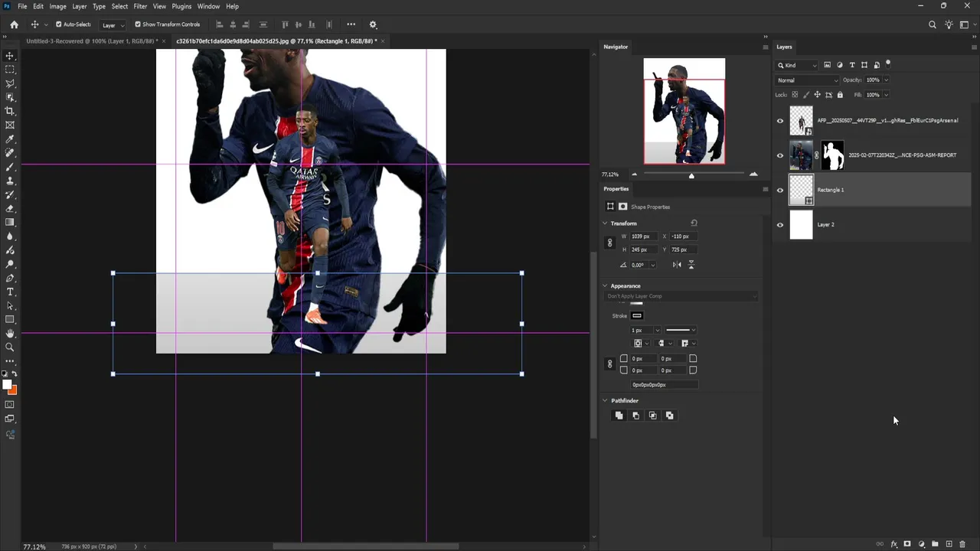Select the Pen tool
Screen dimensions: 980x551
coord(10,278)
